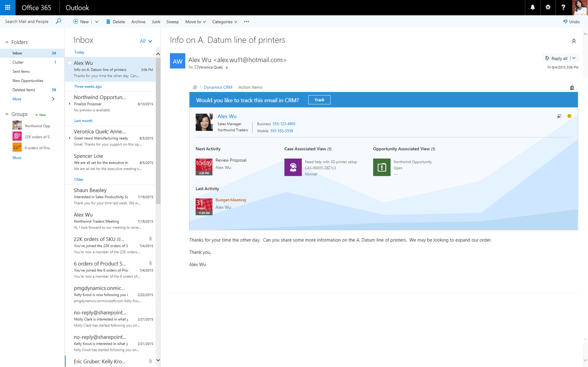Open Spencer Low's message
This screenshot has height=367, width=588.
[x=110, y=162]
